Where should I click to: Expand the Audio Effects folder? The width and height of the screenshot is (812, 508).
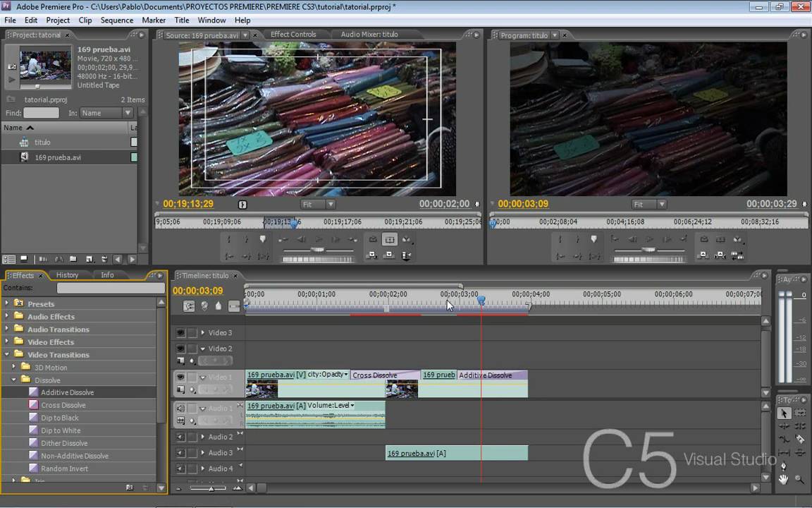(6, 316)
